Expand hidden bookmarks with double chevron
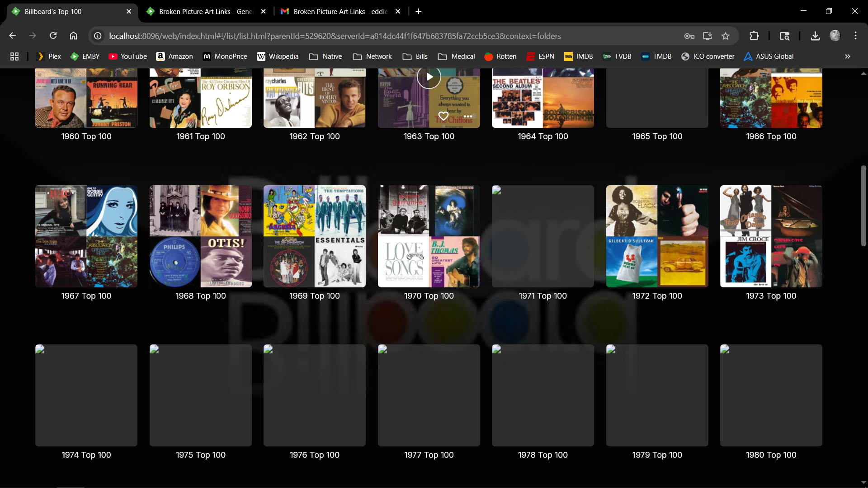Viewport: 868px width, 488px height. click(847, 56)
